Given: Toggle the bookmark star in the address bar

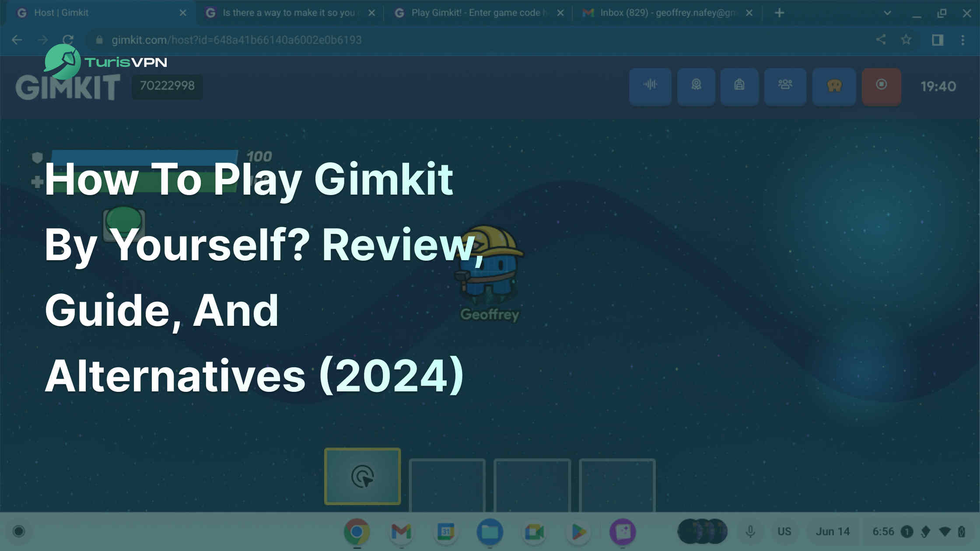Looking at the screenshot, I should [906, 40].
